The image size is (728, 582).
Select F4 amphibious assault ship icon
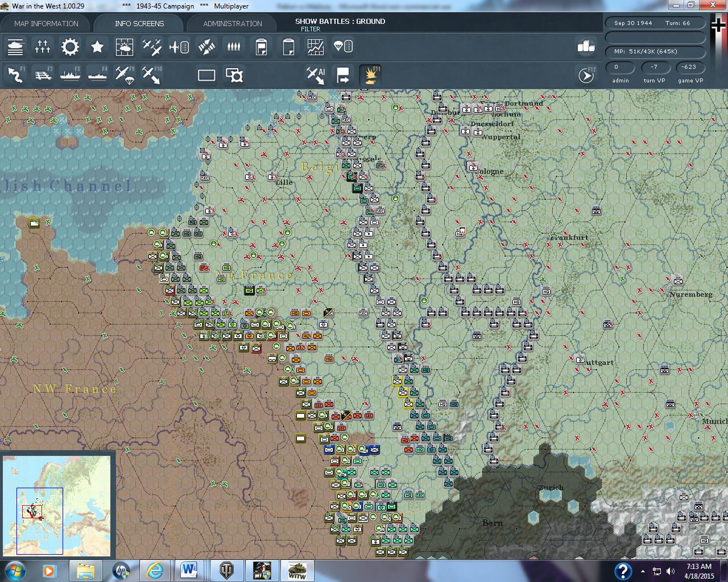point(97,75)
